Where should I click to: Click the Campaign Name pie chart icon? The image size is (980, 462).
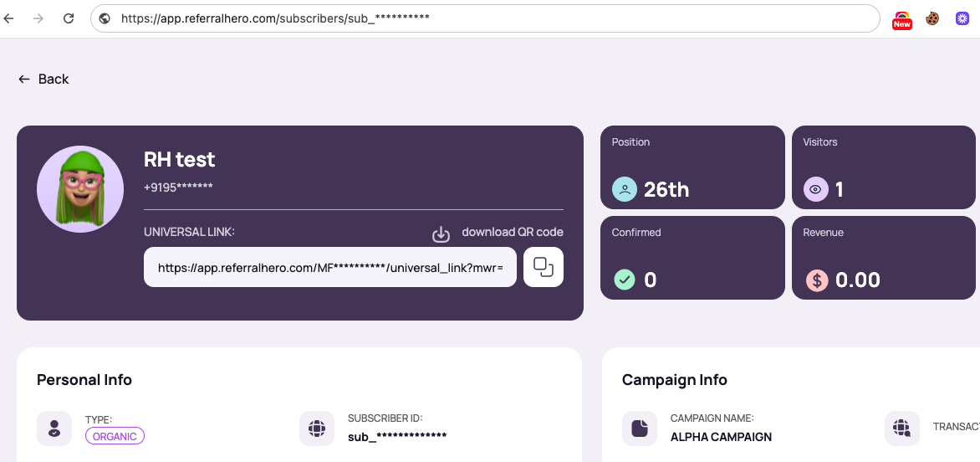coord(640,429)
